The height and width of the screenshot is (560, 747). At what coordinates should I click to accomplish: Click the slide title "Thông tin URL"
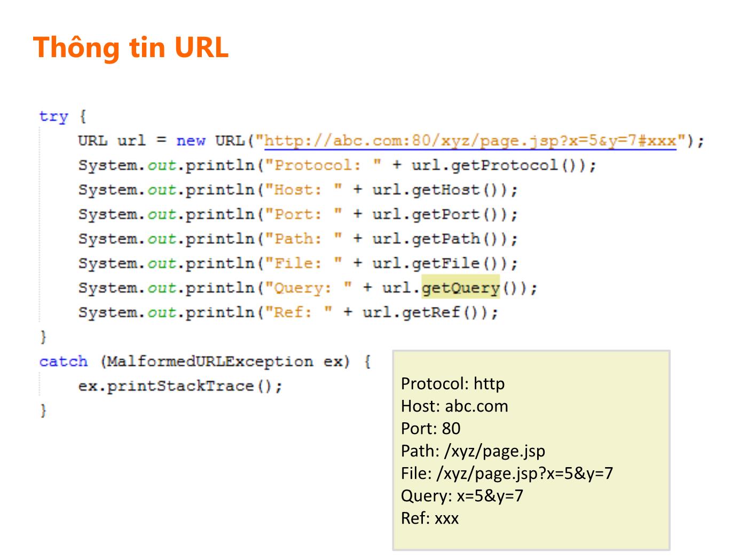[x=131, y=48]
